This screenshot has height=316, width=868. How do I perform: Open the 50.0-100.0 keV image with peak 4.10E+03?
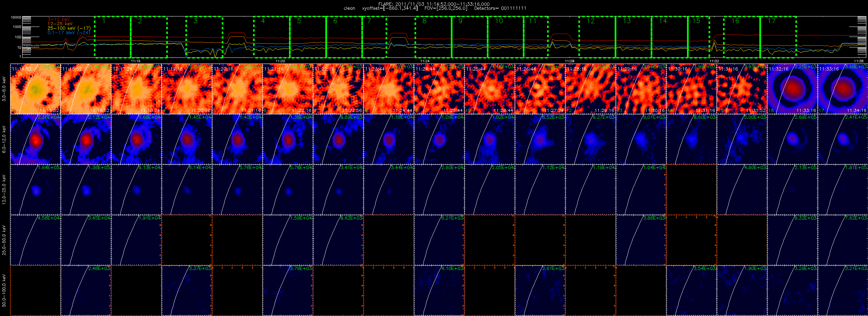tap(439, 290)
